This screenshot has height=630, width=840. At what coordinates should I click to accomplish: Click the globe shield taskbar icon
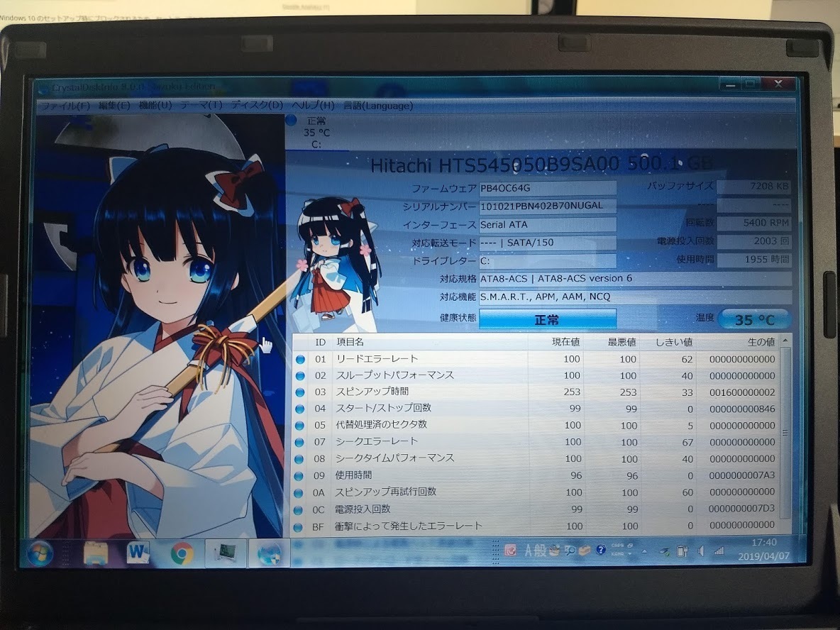(x=269, y=553)
